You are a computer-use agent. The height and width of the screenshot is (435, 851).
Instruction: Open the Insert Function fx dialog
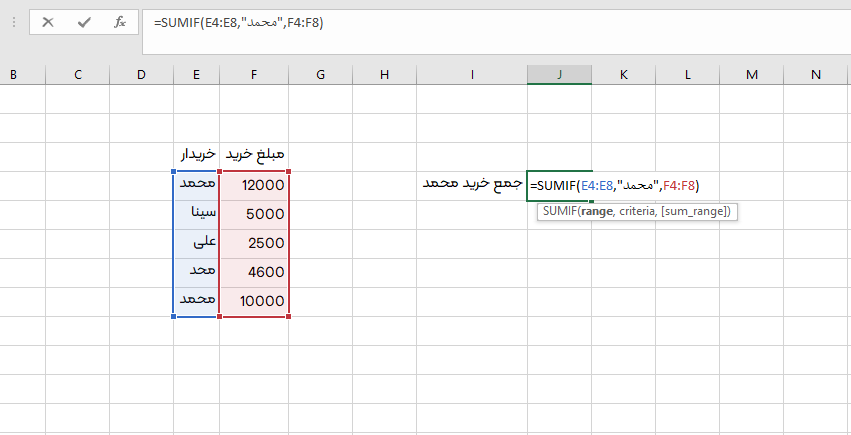coord(120,22)
